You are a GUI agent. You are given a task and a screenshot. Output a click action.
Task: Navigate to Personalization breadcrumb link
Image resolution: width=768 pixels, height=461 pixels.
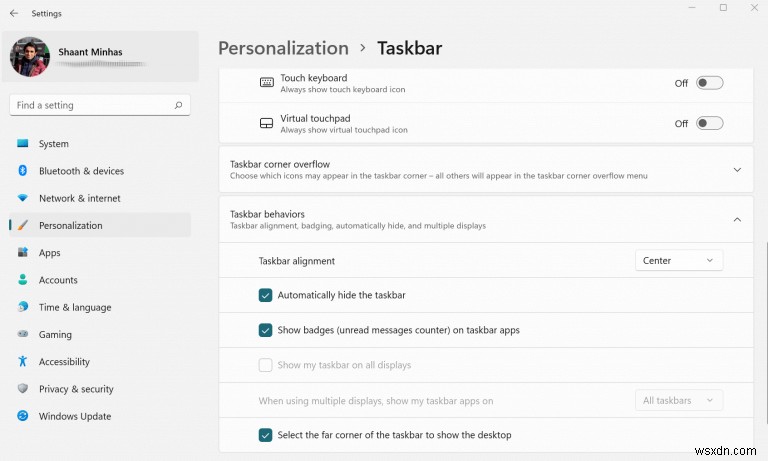click(x=283, y=48)
